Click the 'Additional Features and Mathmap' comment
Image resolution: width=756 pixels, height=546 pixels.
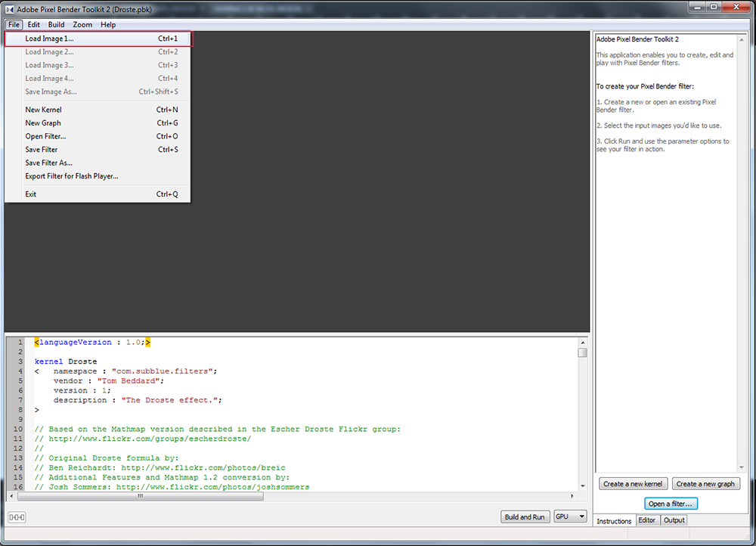pos(162,477)
